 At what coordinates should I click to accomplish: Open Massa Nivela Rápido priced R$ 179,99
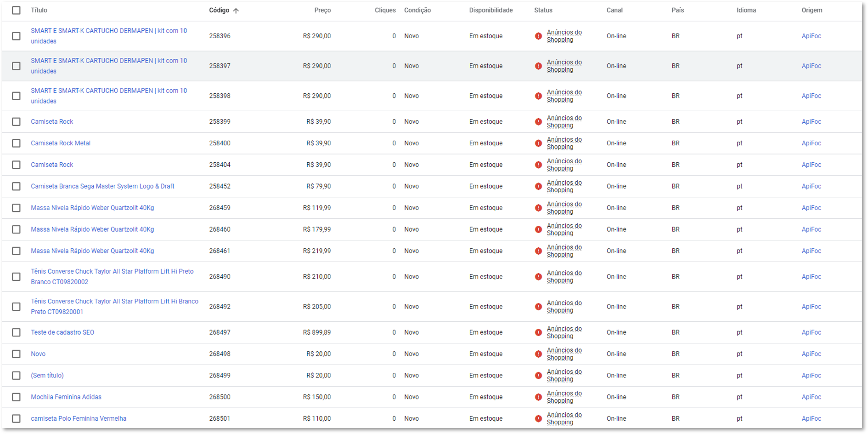92,229
